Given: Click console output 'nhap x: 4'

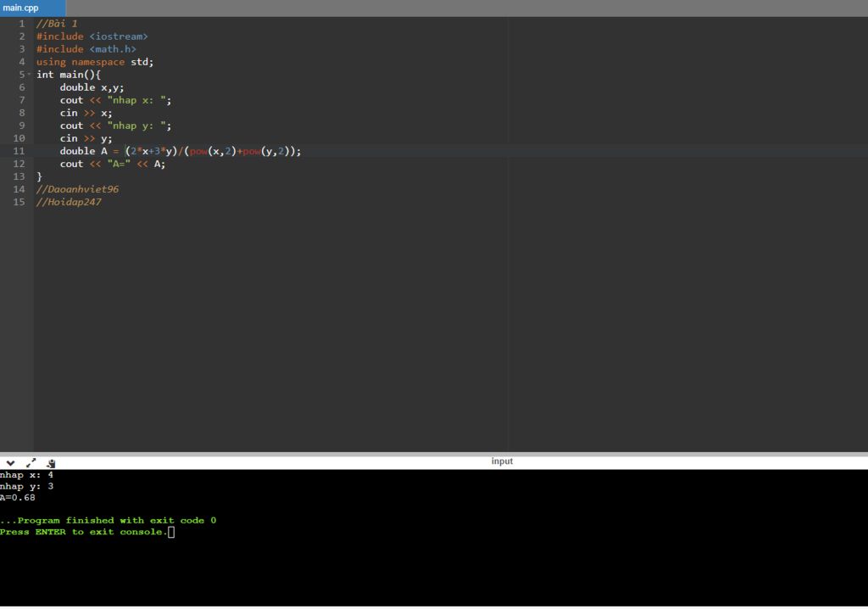Looking at the screenshot, I should click(x=26, y=475).
